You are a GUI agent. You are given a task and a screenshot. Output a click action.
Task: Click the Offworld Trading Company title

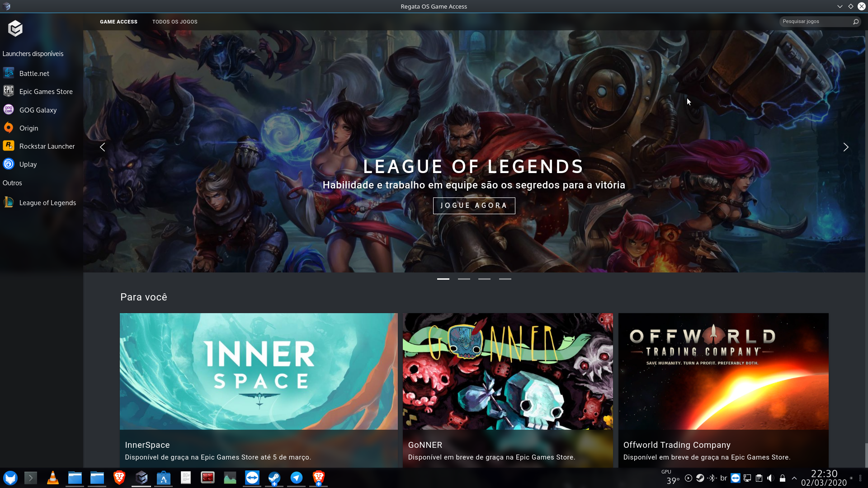tap(677, 445)
